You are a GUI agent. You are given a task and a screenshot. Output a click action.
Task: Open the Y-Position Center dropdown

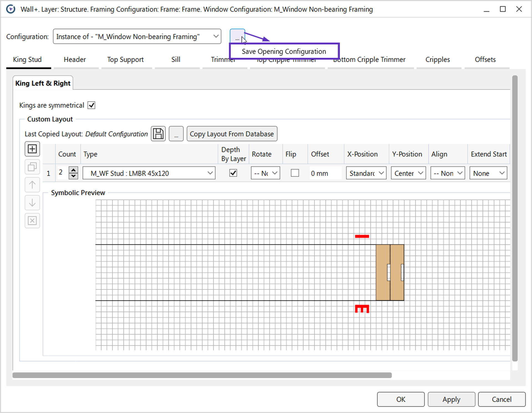click(x=408, y=173)
